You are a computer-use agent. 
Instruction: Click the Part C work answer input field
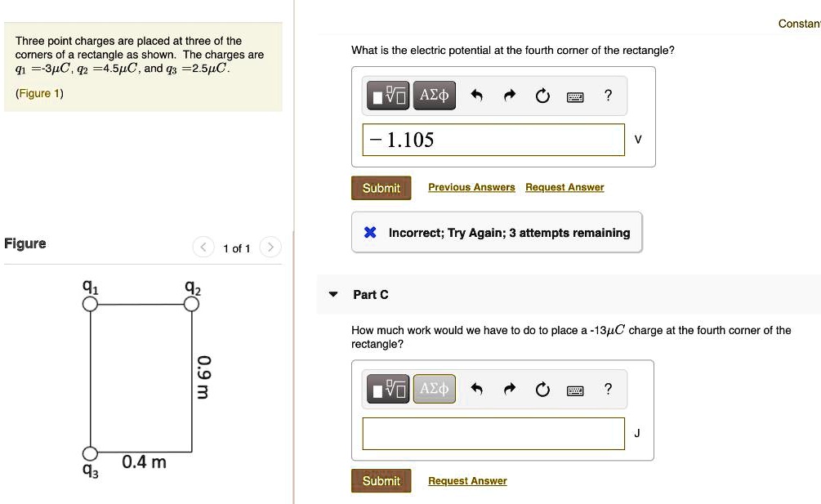493,434
